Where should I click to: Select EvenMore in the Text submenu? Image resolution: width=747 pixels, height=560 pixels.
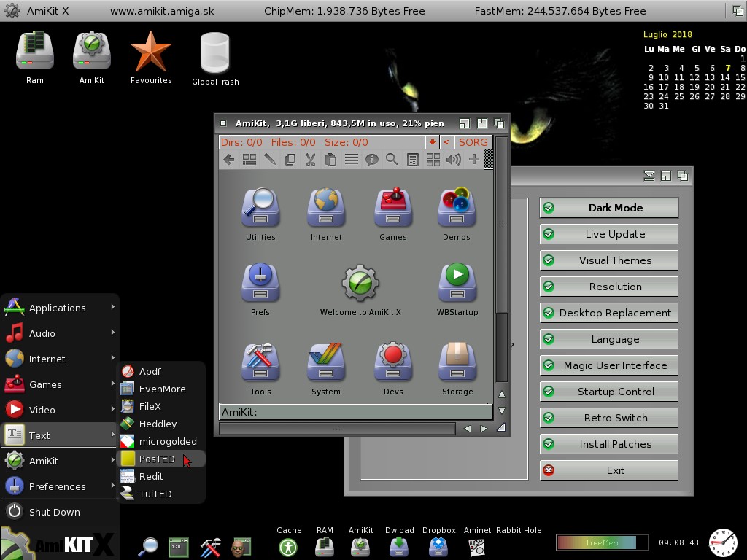coord(162,389)
